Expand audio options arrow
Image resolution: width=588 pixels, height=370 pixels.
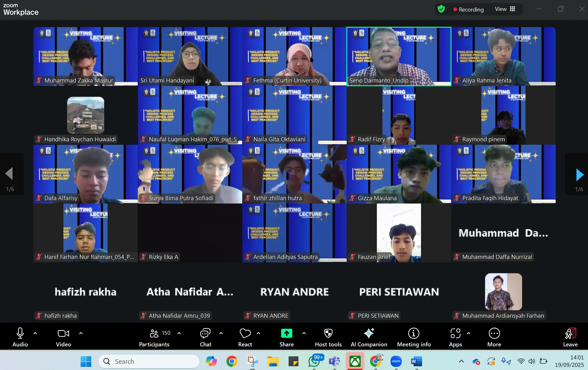[35, 333]
